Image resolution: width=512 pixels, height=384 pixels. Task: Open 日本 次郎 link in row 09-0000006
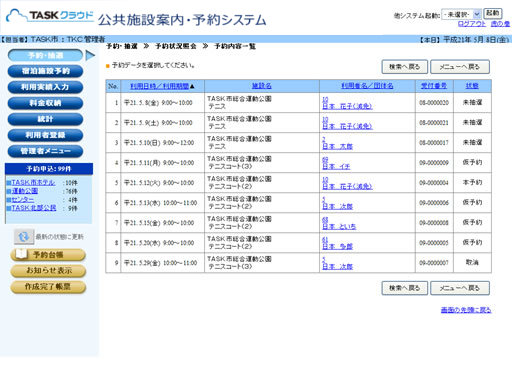[x=337, y=206]
